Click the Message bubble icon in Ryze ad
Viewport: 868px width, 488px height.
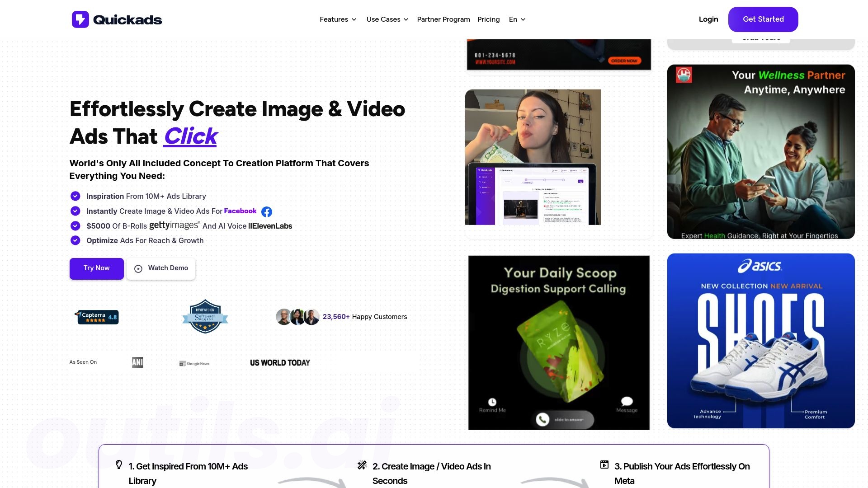627,401
